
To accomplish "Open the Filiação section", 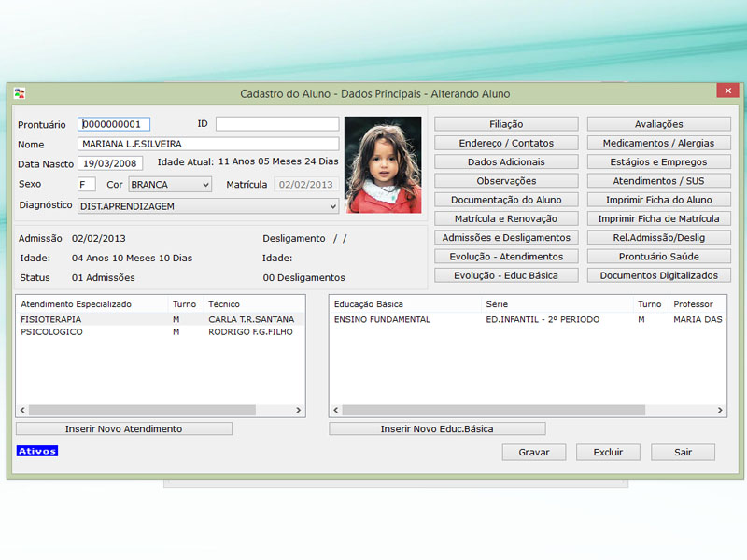I will [506, 124].
